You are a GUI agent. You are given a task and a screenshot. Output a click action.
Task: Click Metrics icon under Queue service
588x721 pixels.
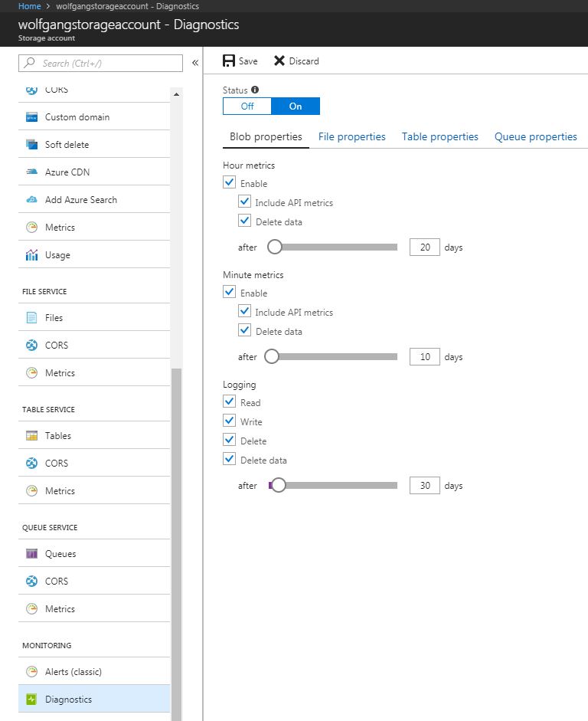point(31,609)
